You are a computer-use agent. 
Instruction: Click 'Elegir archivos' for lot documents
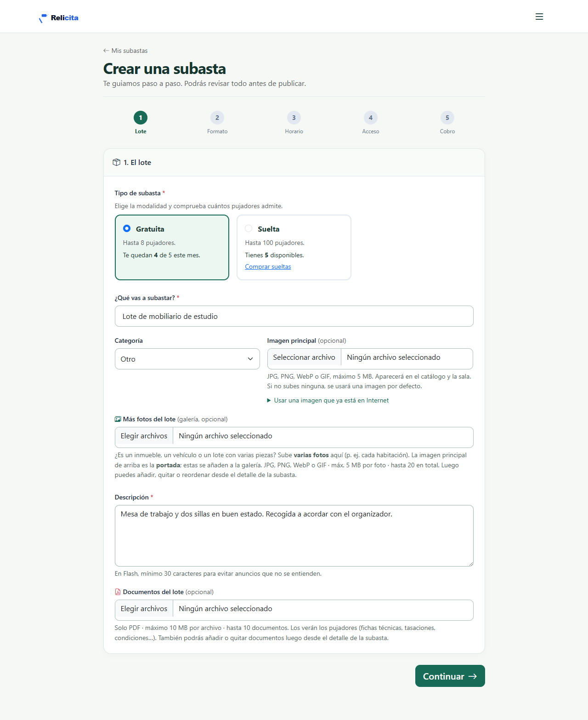click(x=144, y=609)
